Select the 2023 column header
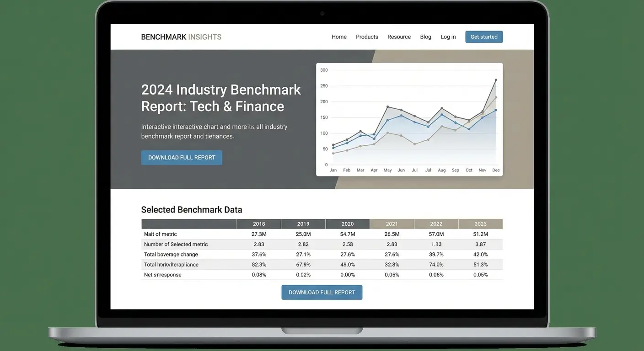This screenshot has height=351, width=644. (x=481, y=224)
